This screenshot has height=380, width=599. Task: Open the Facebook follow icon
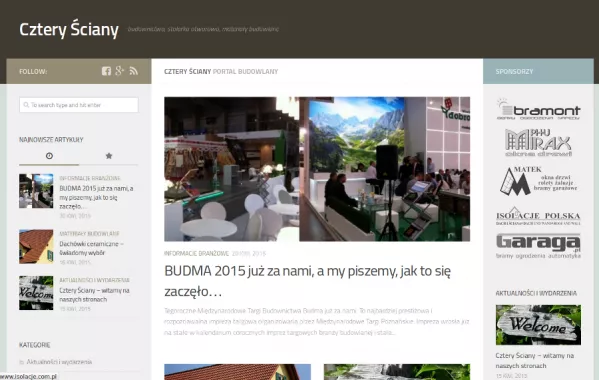coord(106,71)
